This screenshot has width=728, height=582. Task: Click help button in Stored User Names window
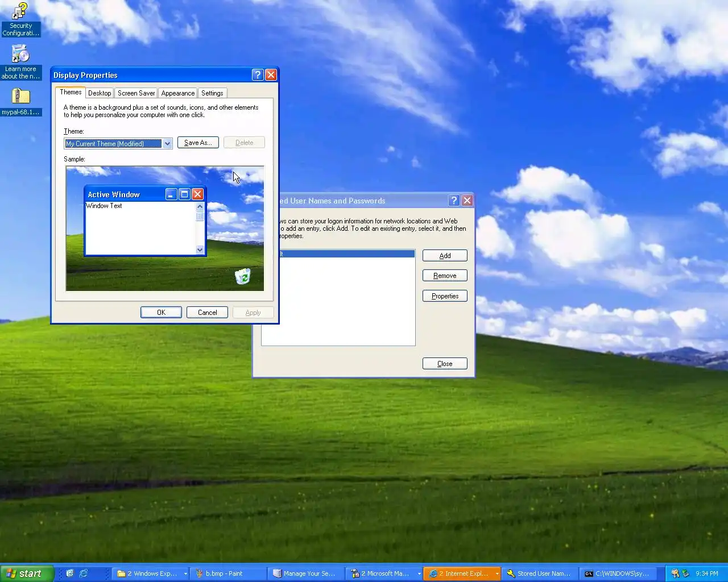pyautogui.click(x=454, y=201)
